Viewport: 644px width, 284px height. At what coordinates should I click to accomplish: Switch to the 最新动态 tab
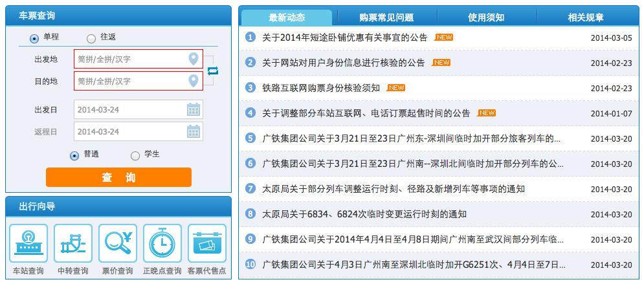click(x=287, y=17)
